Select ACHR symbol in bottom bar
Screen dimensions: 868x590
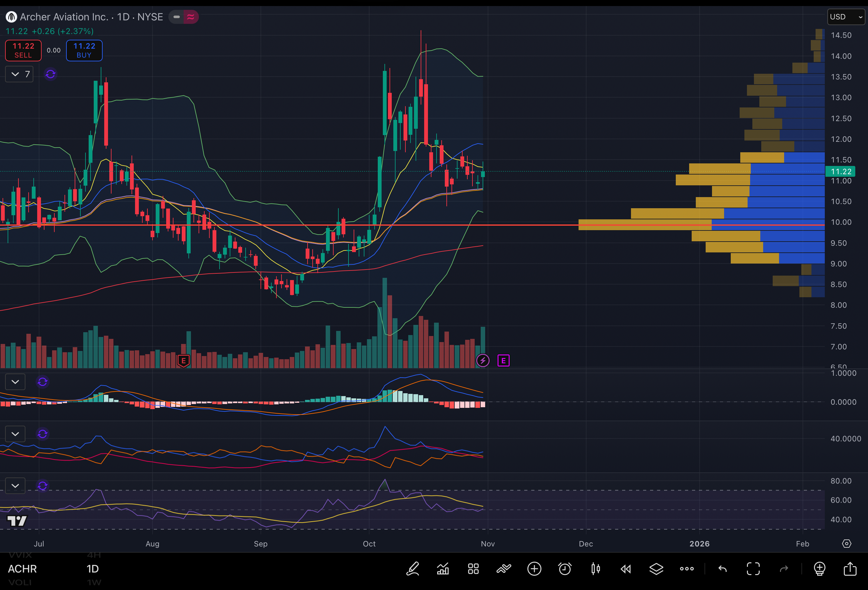point(23,569)
